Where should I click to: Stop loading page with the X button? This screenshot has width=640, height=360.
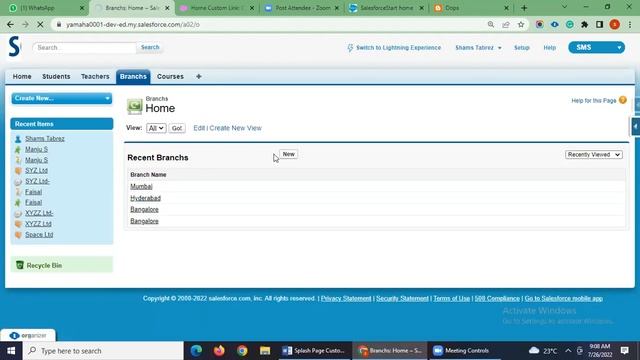(40, 24)
